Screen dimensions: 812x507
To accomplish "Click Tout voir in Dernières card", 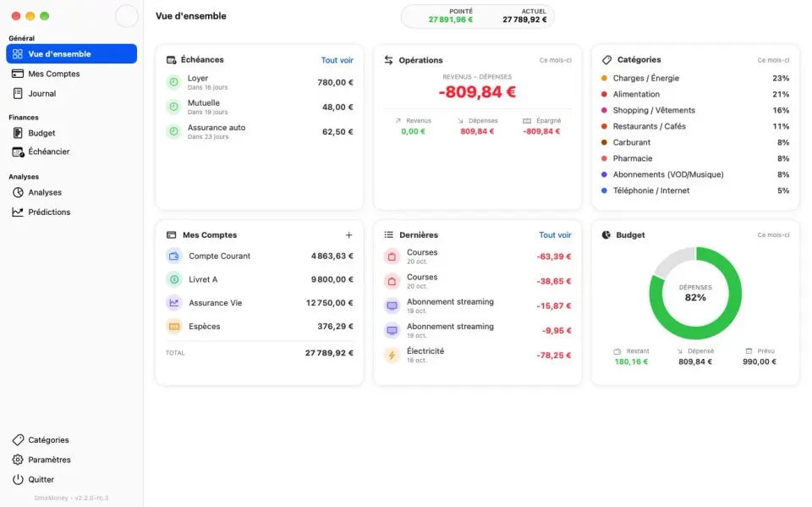I will (x=555, y=234).
